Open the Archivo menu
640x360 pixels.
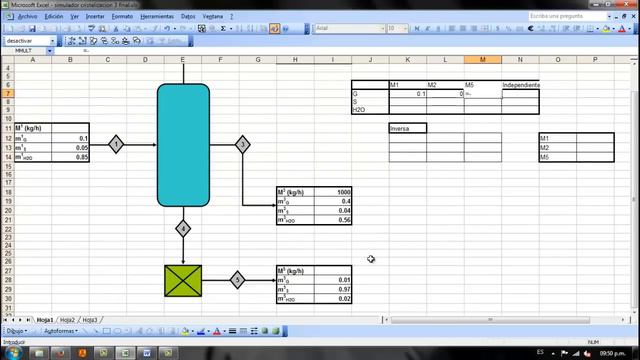pos(27,16)
